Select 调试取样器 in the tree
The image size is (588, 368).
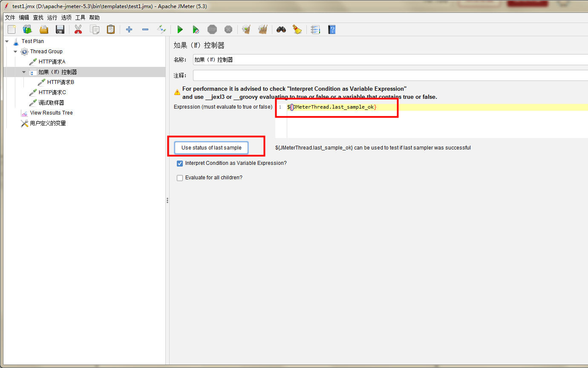[51, 103]
